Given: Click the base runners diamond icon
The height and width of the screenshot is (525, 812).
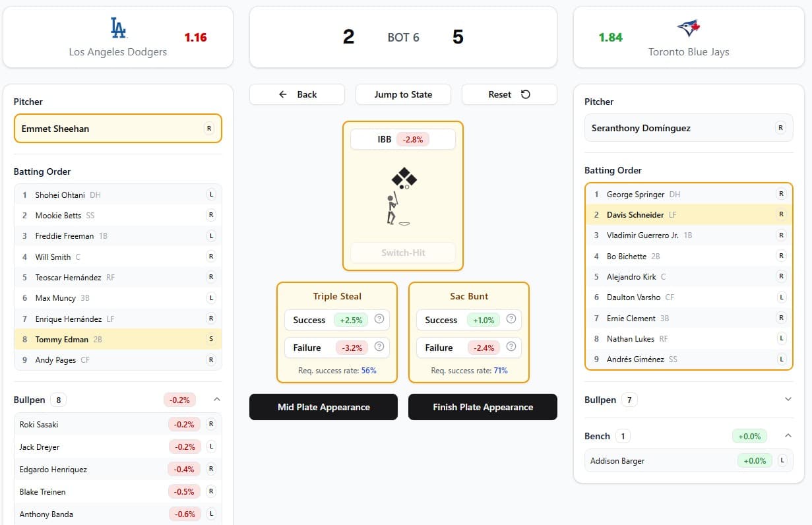Looking at the screenshot, I should pos(404,178).
